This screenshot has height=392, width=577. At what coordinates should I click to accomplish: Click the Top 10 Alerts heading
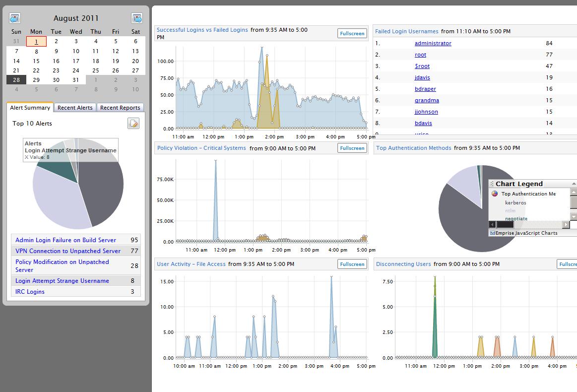tap(32, 123)
